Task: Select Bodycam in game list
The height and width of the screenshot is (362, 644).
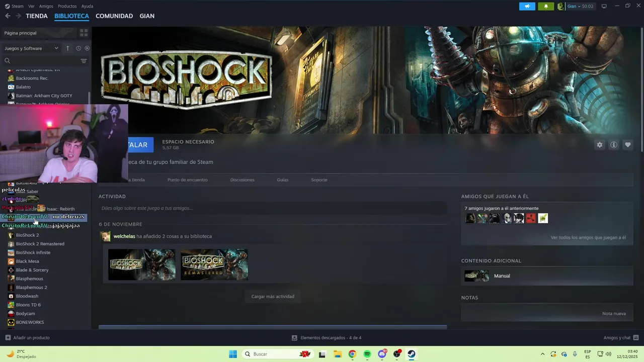Action: pos(25,314)
